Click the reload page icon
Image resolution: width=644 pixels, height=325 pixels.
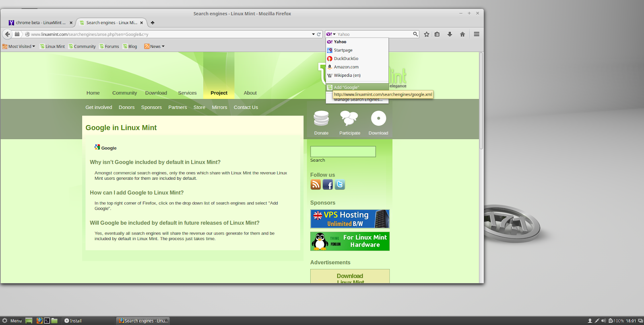(319, 34)
